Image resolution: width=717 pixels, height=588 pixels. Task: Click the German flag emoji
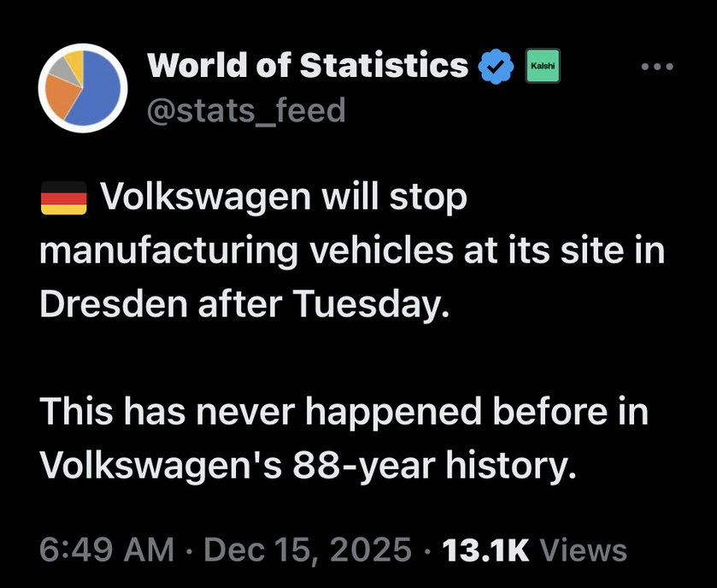click(63, 200)
